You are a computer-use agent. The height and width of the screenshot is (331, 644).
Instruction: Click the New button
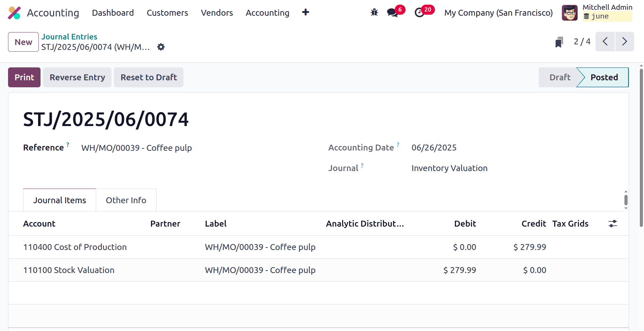point(23,42)
